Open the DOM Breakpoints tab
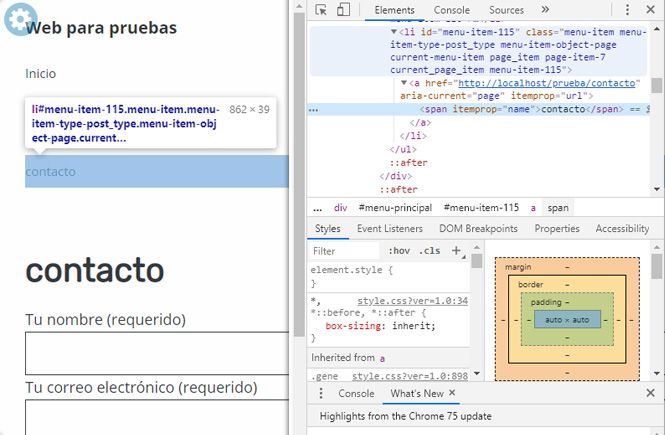Viewport: 665px width, 435px height. [x=478, y=229]
